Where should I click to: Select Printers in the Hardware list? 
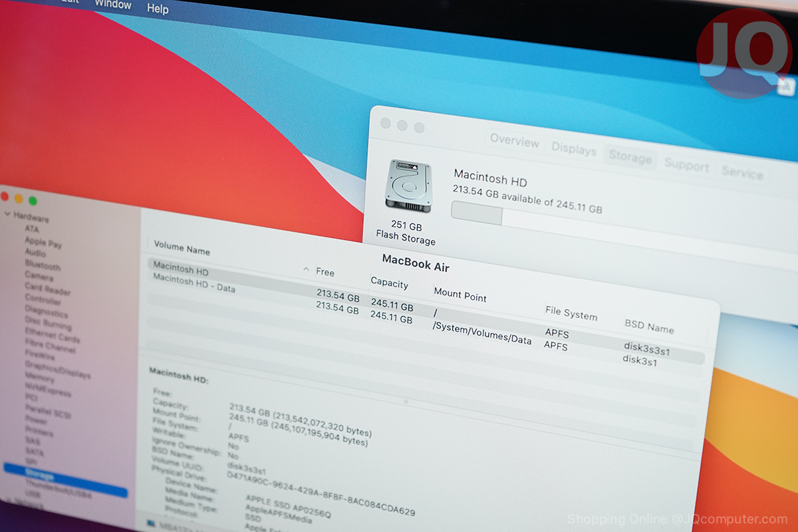[x=39, y=432]
